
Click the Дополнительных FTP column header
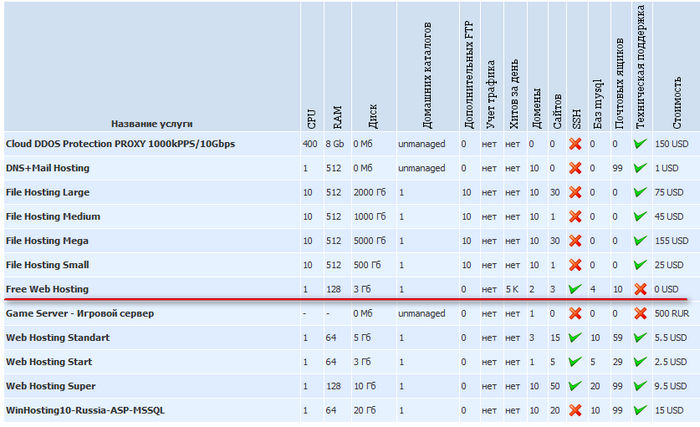(469, 75)
